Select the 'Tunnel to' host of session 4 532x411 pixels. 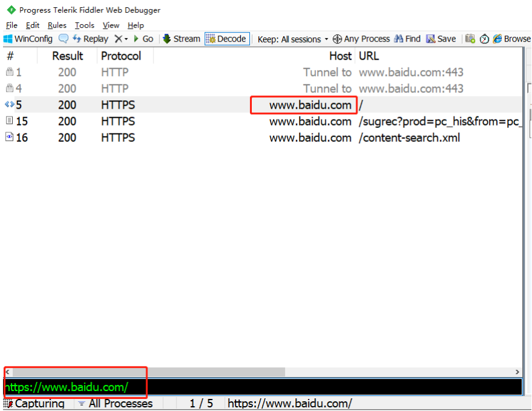tap(327, 89)
